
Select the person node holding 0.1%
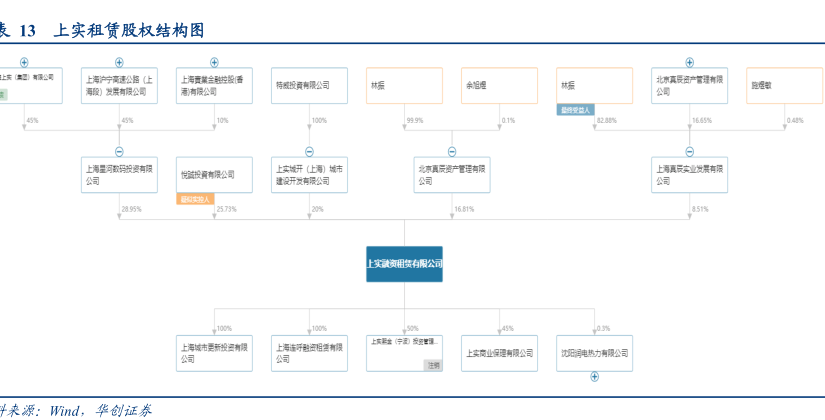click(x=499, y=85)
